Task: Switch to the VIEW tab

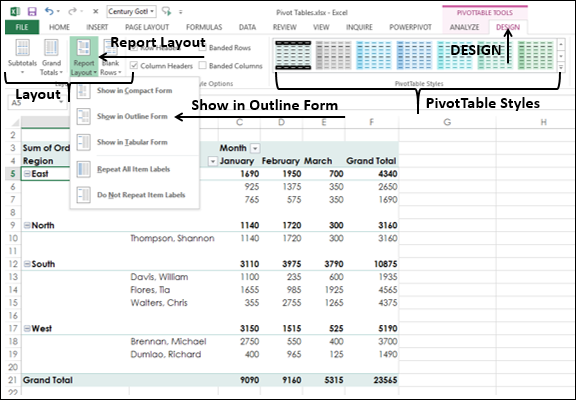Action: tap(321, 27)
